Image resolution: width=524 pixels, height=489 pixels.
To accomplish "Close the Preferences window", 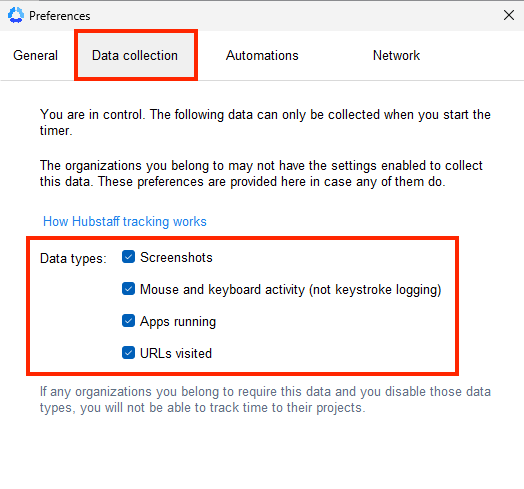I will tap(509, 15).
